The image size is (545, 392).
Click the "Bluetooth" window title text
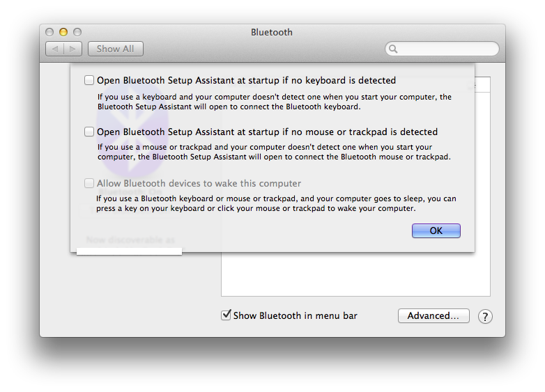click(272, 32)
